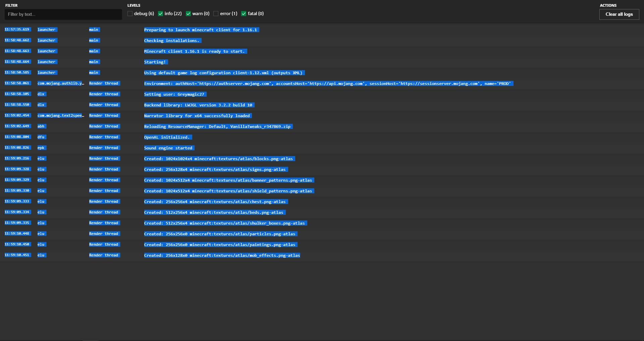The width and height of the screenshot is (644, 341).
Task: Select the 'Checking installations.' log message
Action: [x=172, y=41]
